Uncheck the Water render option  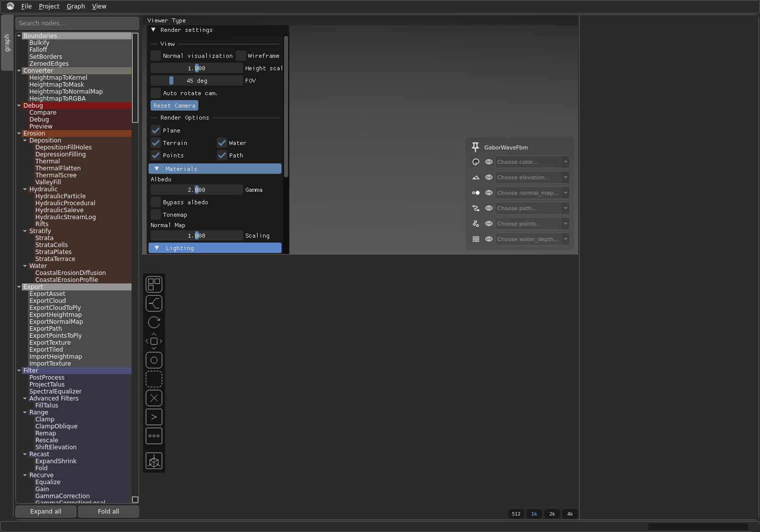click(222, 143)
